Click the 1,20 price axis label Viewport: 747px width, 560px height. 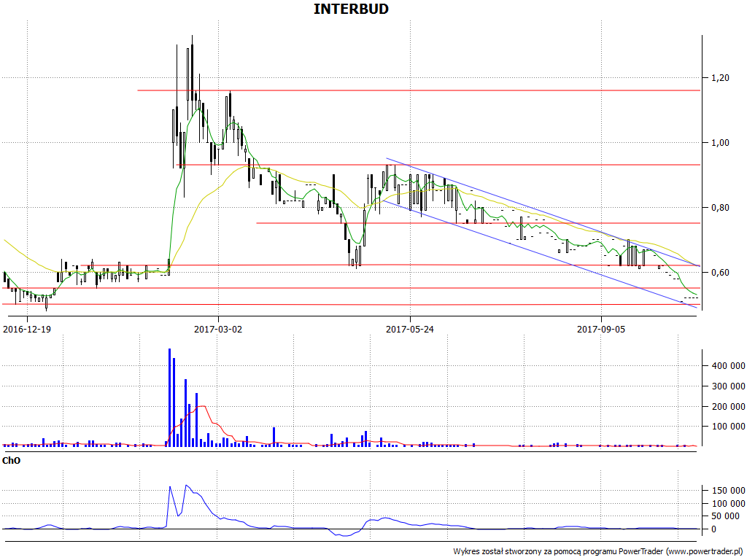(720, 77)
